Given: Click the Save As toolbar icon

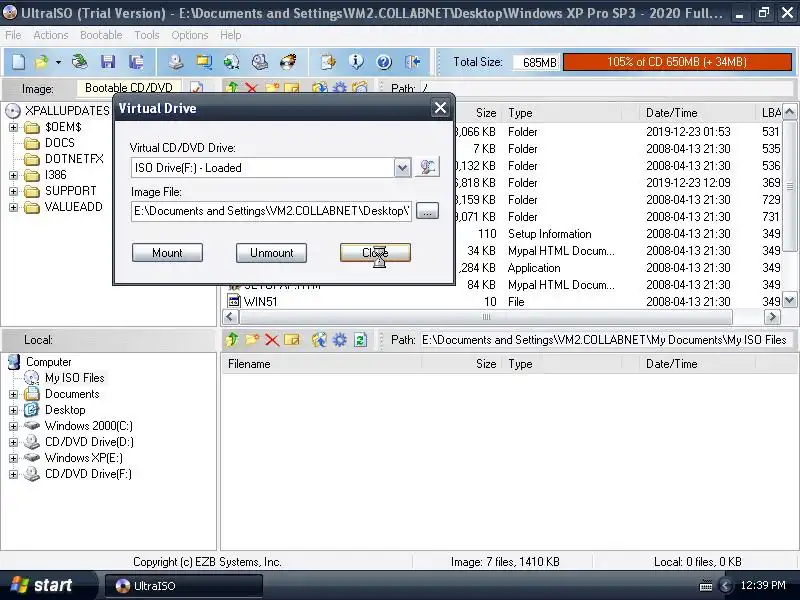Looking at the screenshot, I should [x=136, y=62].
